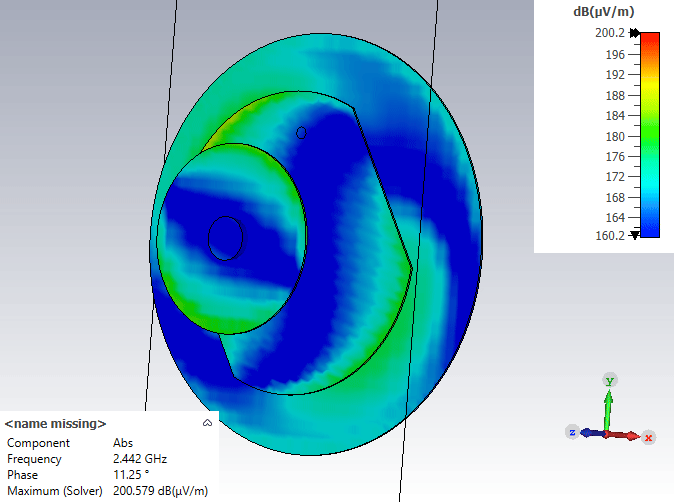Pick the small circular hole on the plate
The height and width of the screenshot is (502, 674).
(x=301, y=132)
